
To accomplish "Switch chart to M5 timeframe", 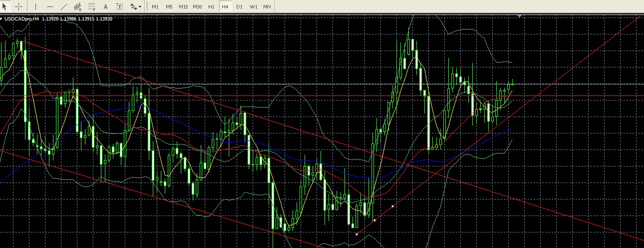I will point(169,6).
